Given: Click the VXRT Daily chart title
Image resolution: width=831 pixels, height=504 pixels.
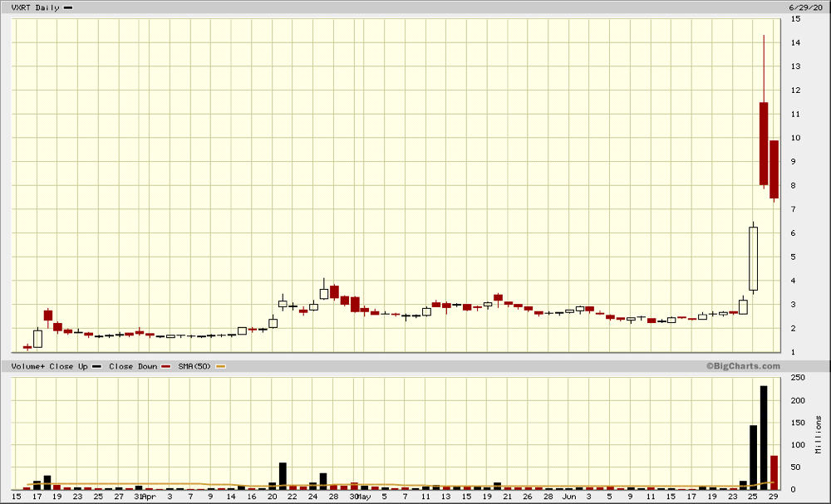Looking at the screenshot, I should pos(35,7).
